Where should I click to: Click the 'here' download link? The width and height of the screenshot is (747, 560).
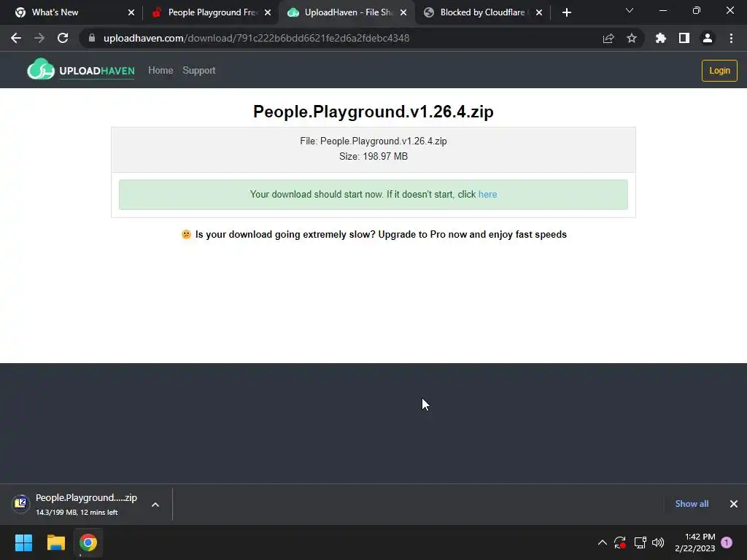point(487,194)
